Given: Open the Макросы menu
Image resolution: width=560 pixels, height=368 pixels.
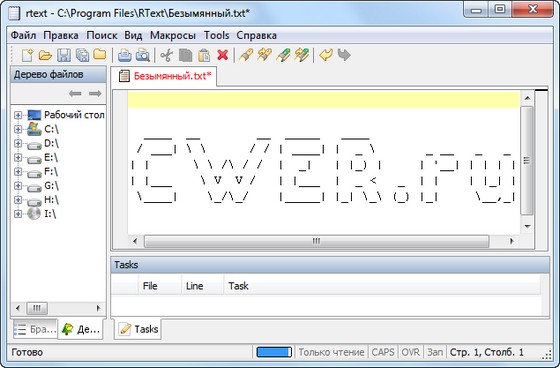Looking at the screenshot, I should click(173, 35).
